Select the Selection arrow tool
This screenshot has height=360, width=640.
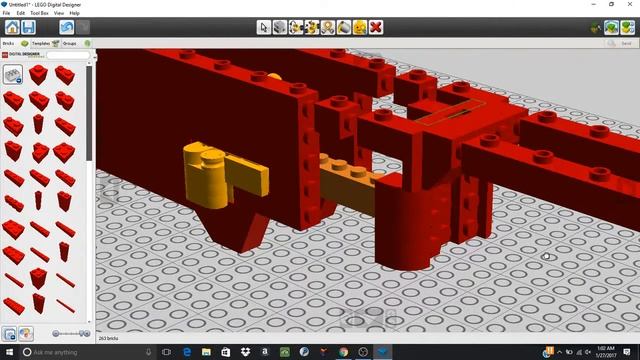coord(264,27)
